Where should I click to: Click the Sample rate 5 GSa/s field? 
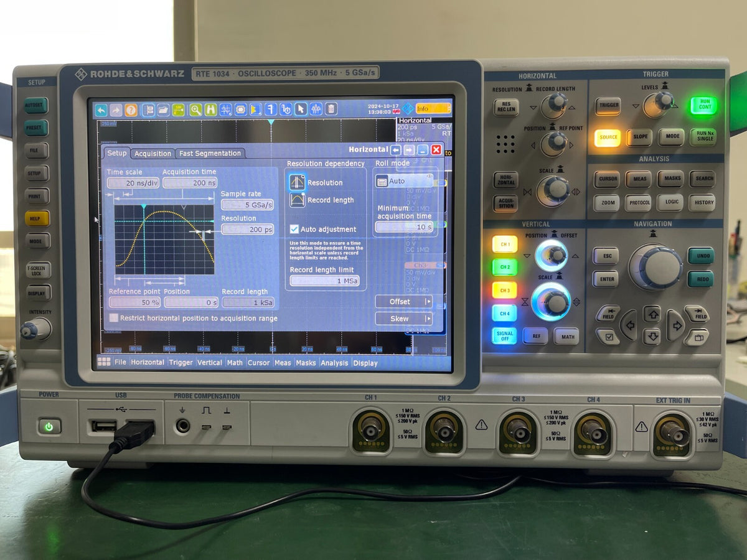247,205
